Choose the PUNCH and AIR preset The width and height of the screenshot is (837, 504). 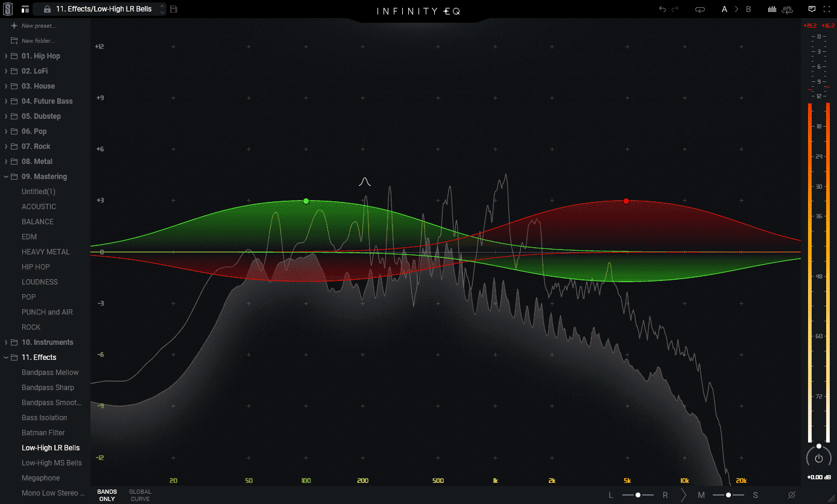pyautogui.click(x=47, y=312)
